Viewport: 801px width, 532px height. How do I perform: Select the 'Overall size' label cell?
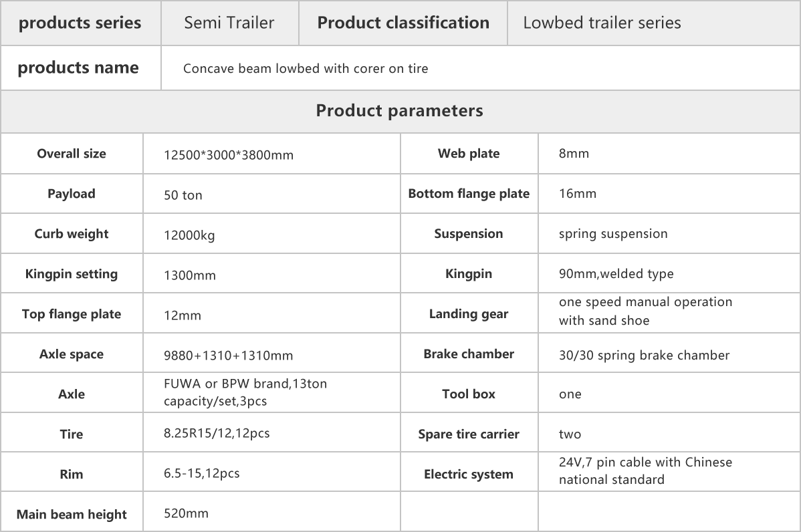coord(72,154)
